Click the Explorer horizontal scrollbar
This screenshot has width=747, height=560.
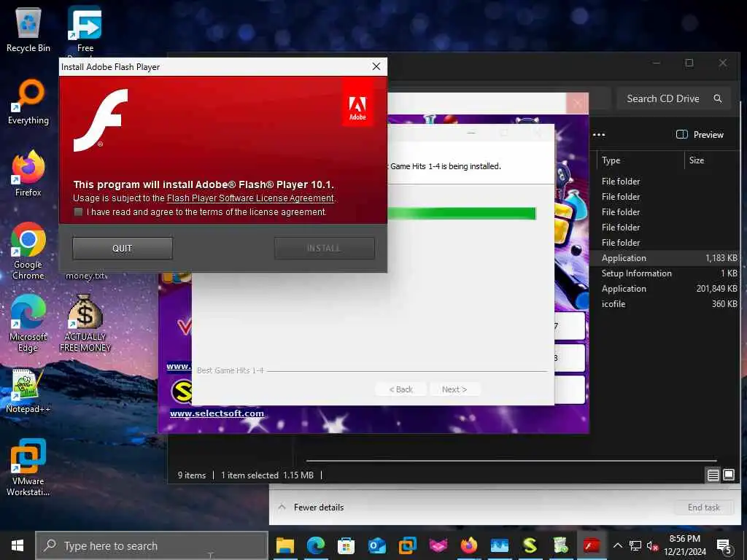pos(511,461)
